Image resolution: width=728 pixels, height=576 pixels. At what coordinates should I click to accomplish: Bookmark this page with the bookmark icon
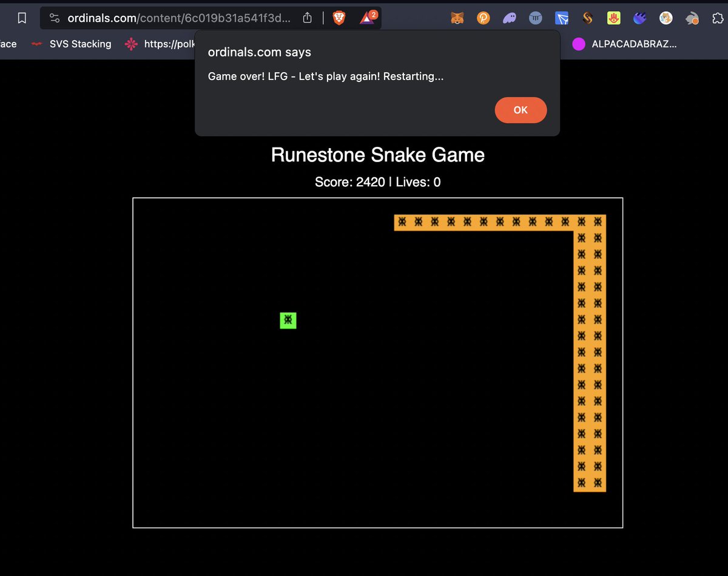(x=22, y=18)
